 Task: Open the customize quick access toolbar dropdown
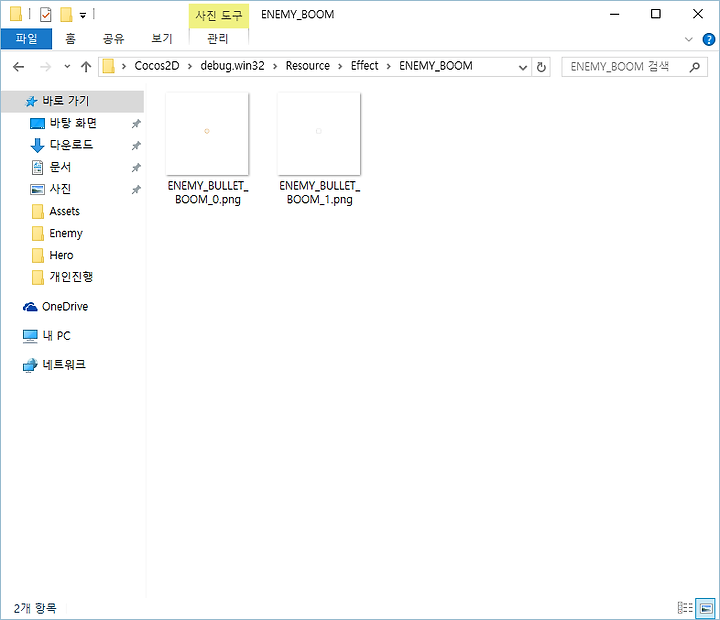click(83, 15)
